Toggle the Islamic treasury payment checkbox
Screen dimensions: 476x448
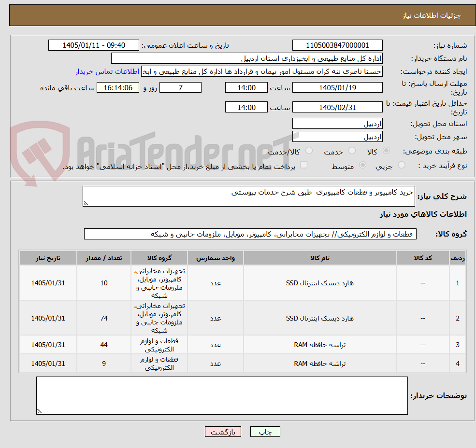pos(303,165)
